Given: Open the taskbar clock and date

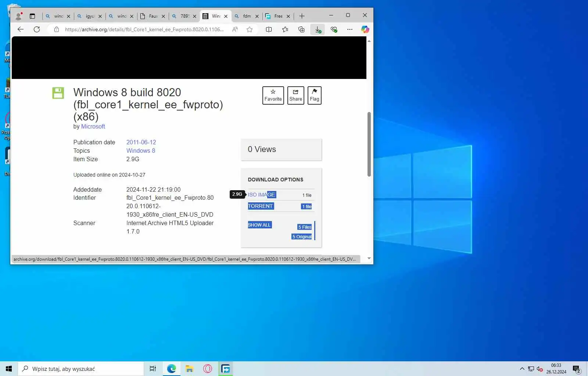Looking at the screenshot, I should [x=556, y=369].
